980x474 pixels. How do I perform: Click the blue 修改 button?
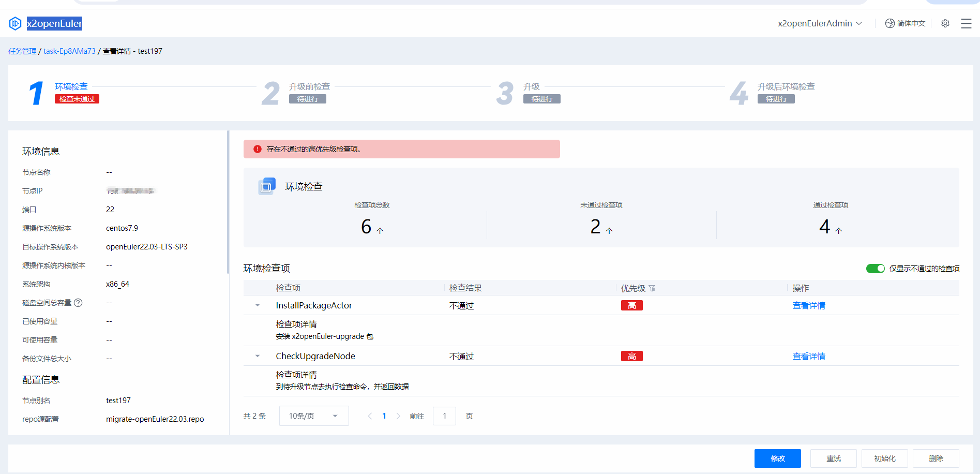click(777, 458)
